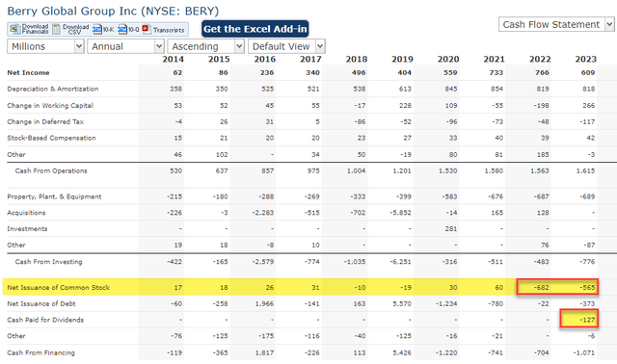The image size is (617, 364).
Task: Click 2023 Change in Deferred Tax -117
Action: click(587, 122)
